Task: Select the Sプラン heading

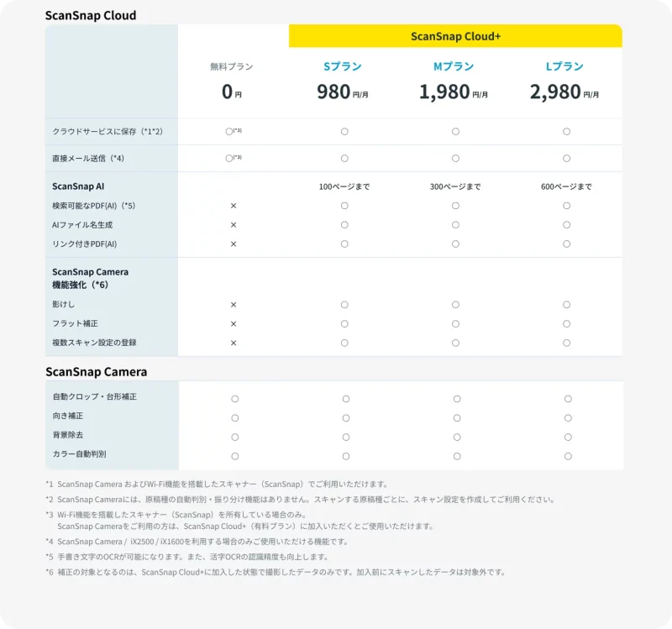Action: (343, 66)
